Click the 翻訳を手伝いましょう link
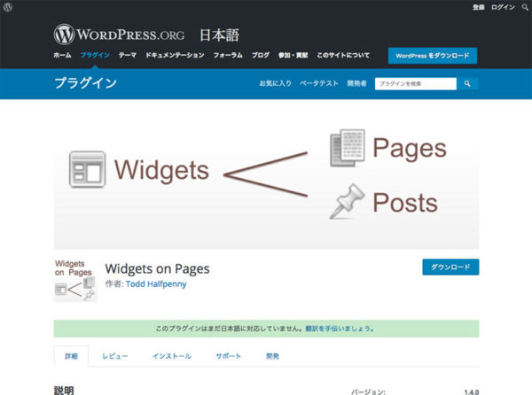532x395 pixels. point(340,329)
